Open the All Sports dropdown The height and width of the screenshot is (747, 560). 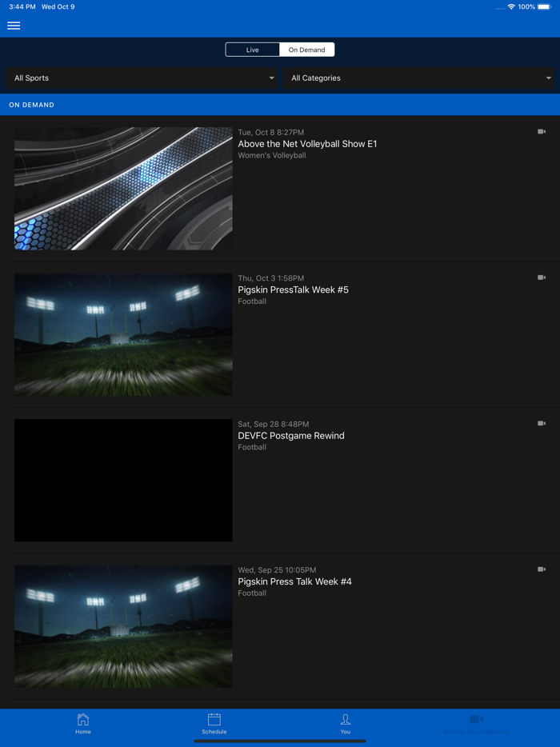pos(142,78)
